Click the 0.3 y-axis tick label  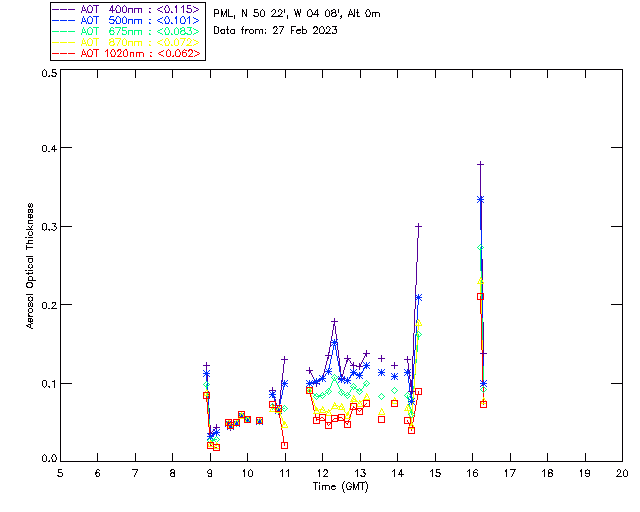(x=49, y=227)
